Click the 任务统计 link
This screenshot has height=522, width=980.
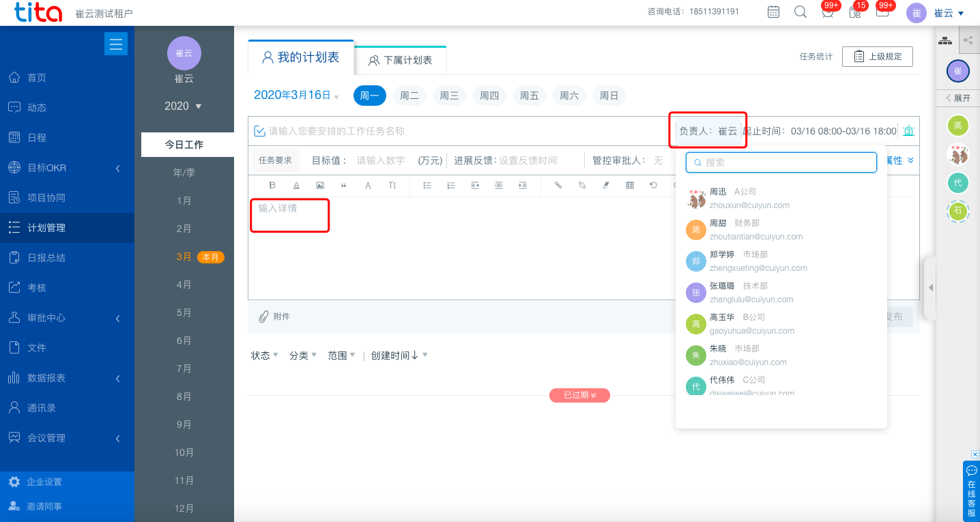816,57
